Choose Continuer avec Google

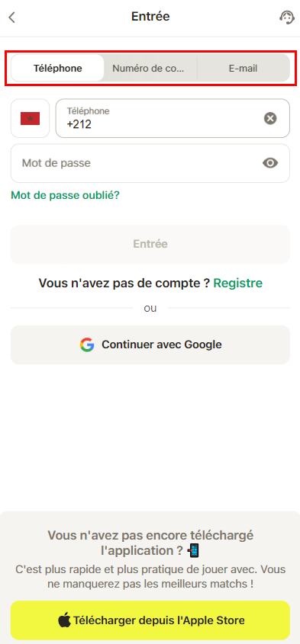click(150, 344)
